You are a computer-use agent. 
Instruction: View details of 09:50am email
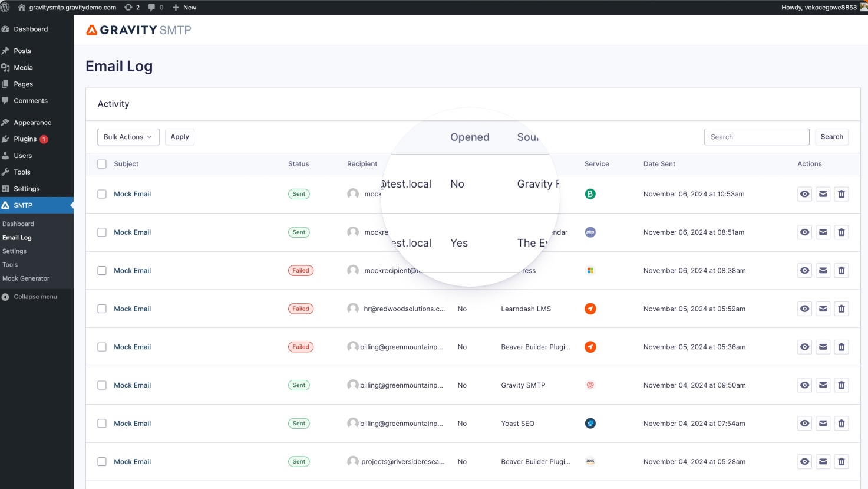pyautogui.click(x=804, y=385)
